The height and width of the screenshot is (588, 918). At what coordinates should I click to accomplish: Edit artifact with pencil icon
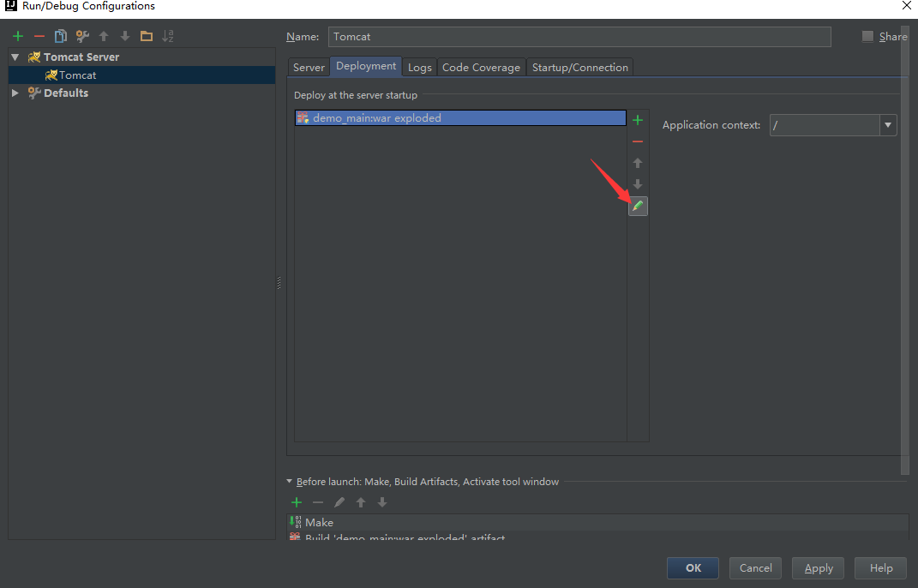[638, 207]
